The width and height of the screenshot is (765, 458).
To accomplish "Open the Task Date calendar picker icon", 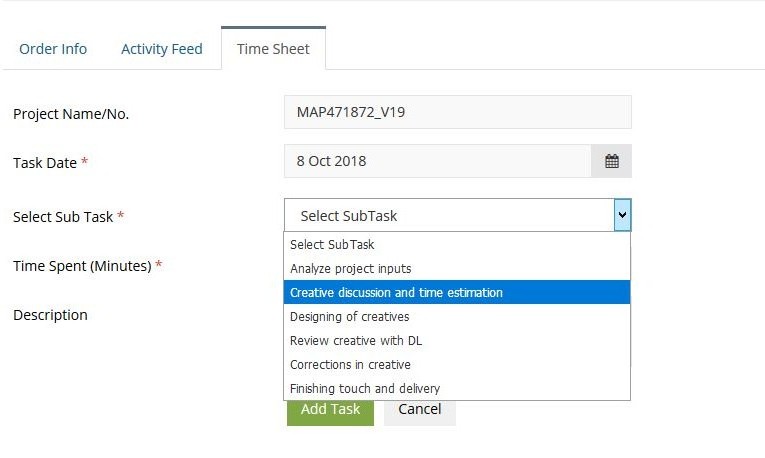I will pos(611,161).
